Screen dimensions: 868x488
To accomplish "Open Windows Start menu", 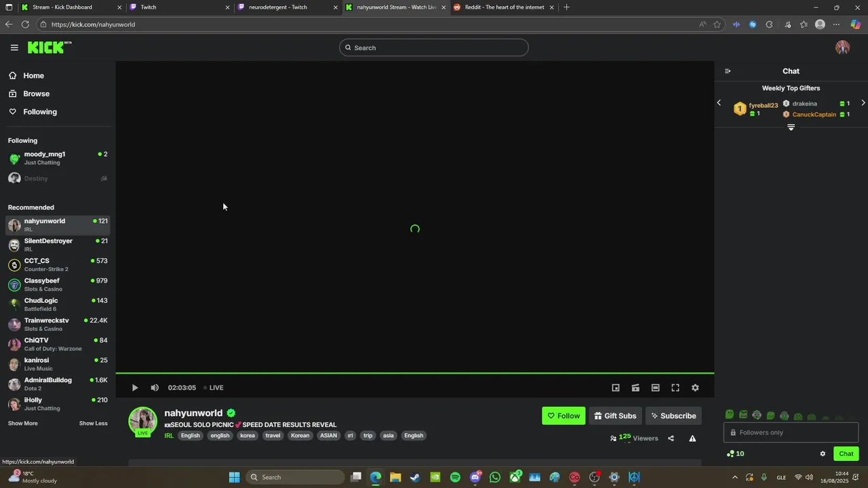I will (x=234, y=477).
